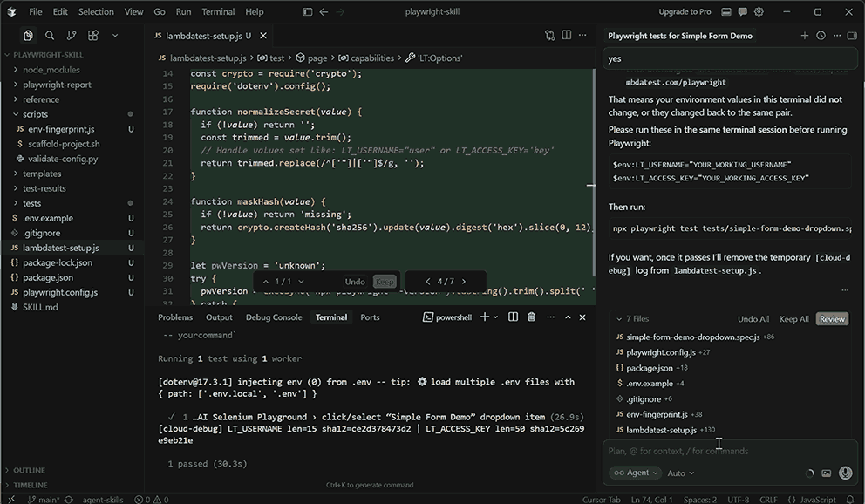Open the Auto mode dropdown in chat input
The width and height of the screenshot is (865, 504).
tap(679, 473)
